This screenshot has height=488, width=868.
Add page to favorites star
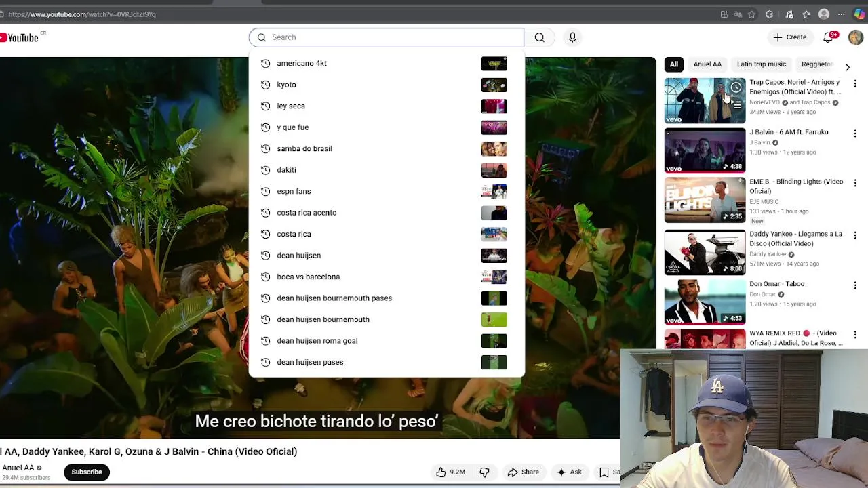[x=751, y=14]
